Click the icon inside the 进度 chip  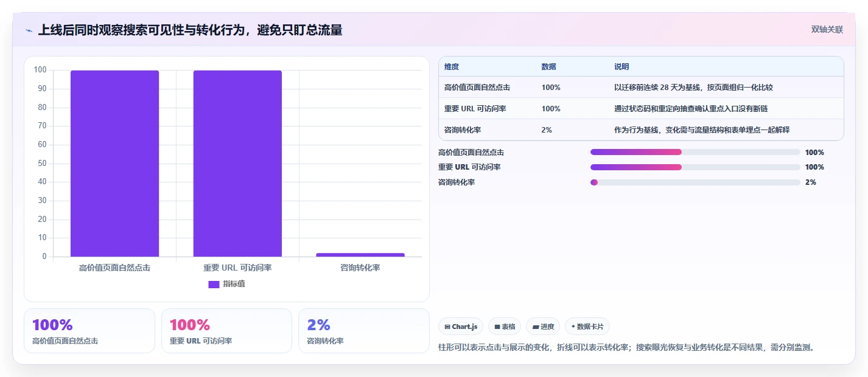click(x=535, y=327)
